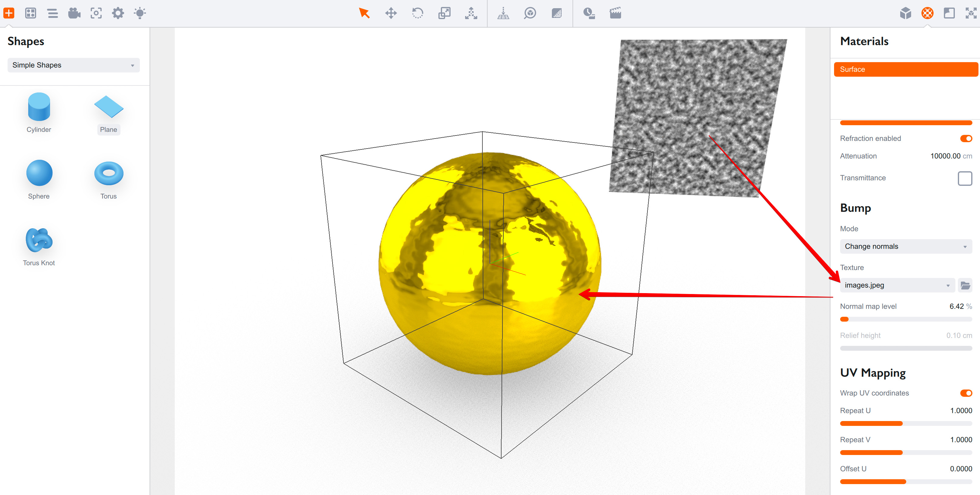
Task: Click the camera icon in the top toolbar
Action: tap(75, 13)
